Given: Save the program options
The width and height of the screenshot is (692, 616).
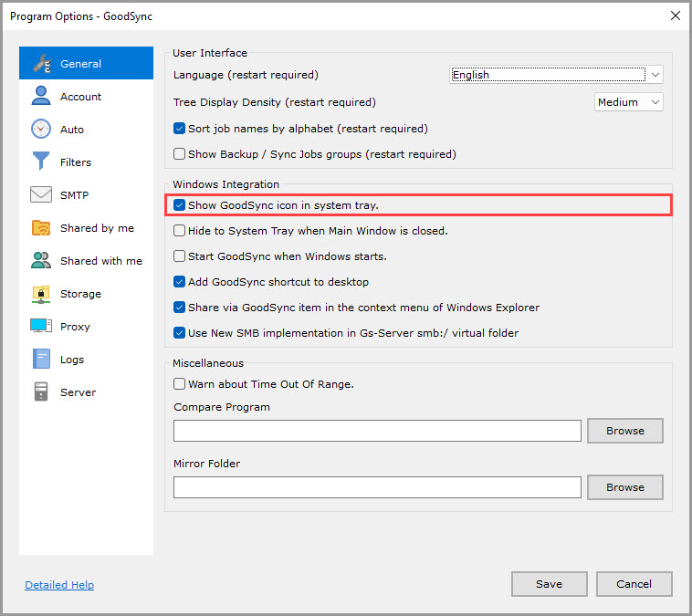Looking at the screenshot, I should (549, 584).
